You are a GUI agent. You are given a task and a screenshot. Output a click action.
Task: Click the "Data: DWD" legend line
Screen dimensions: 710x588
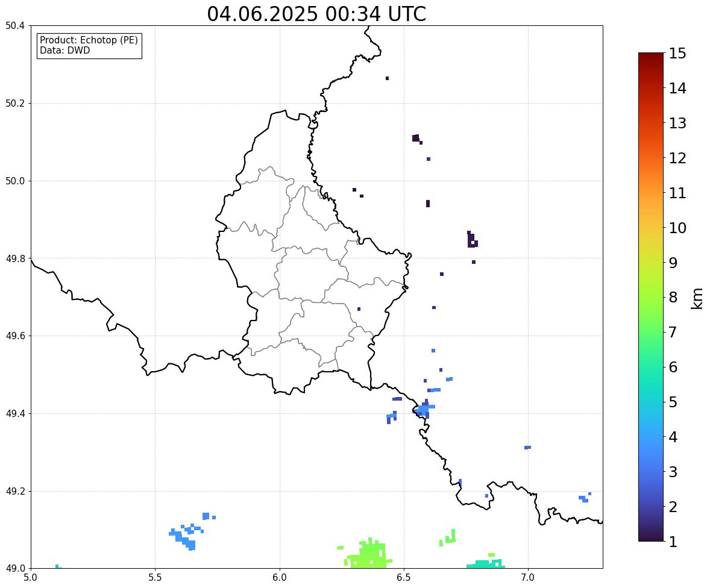[64, 50]
